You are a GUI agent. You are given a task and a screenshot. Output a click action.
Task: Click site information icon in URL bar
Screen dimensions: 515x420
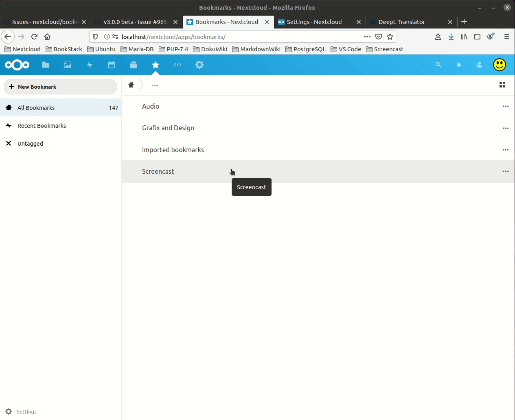point(107,37)
